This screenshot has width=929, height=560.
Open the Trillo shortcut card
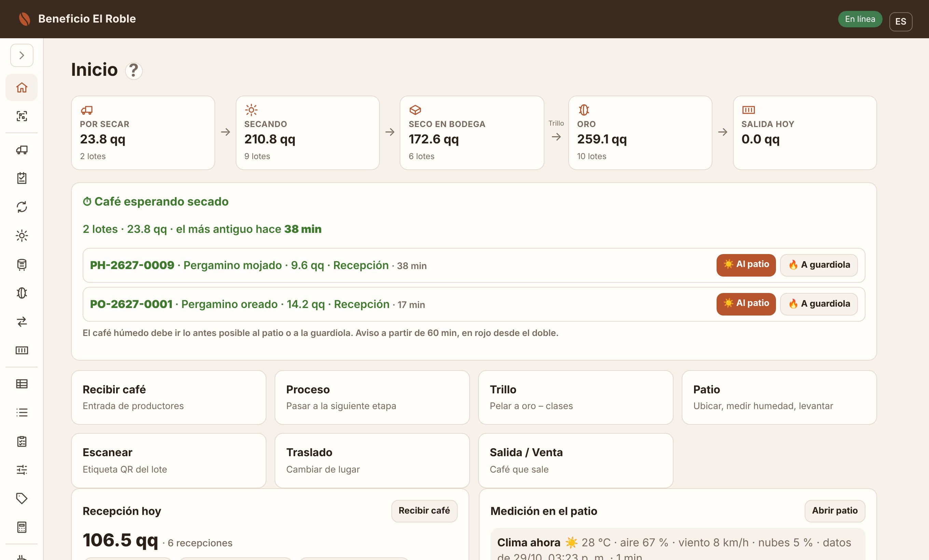tap(576, 397)
